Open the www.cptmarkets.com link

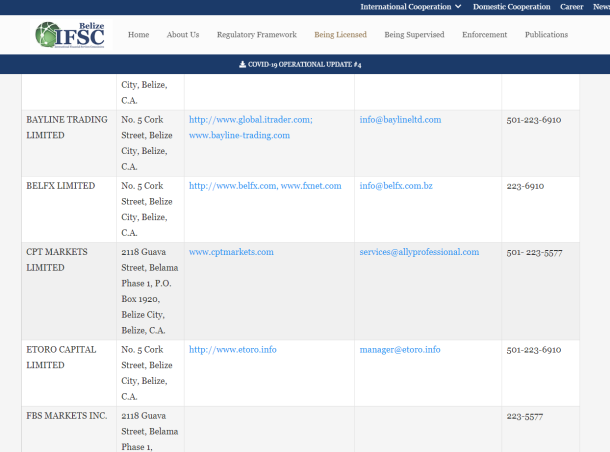(x=231, y=252)
